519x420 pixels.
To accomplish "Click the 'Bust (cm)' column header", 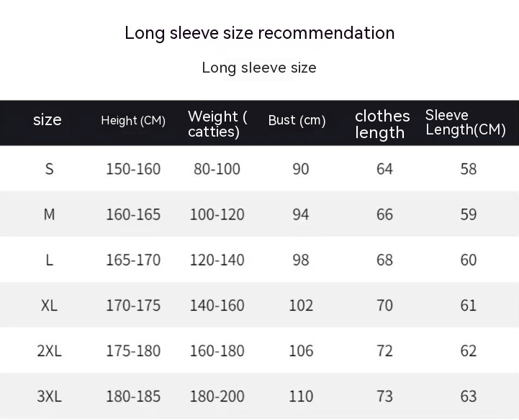I will tap(297, 121).
